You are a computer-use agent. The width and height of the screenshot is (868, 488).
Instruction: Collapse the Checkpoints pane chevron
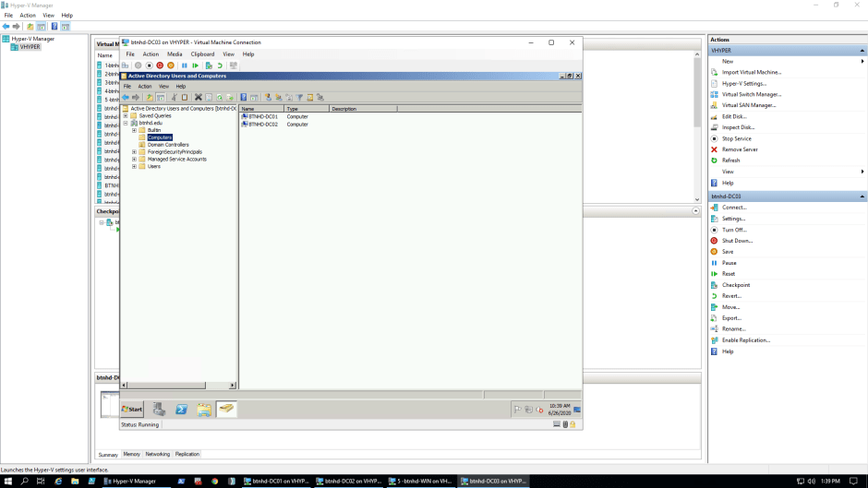click(x=696, y=211)
